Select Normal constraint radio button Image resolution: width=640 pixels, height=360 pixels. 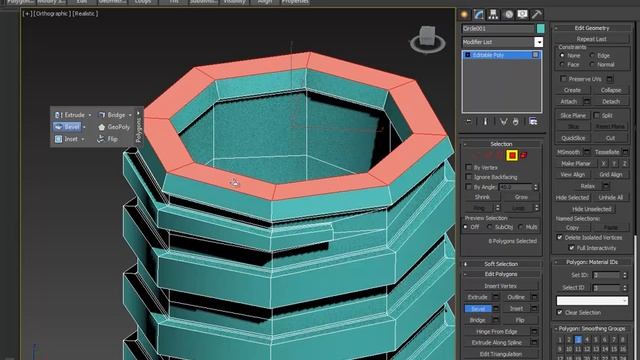tap(592, 64)
